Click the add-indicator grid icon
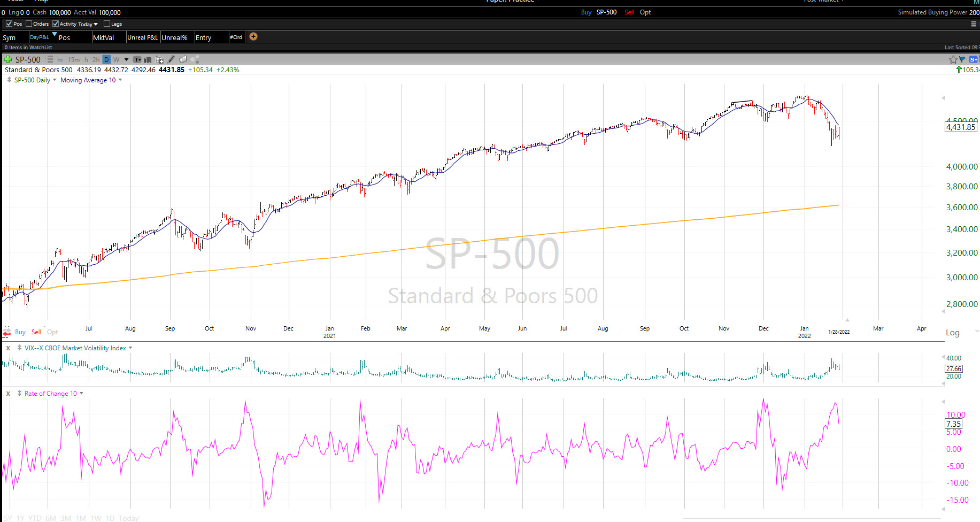The height and width of the screenshot is (522, 980). pos(159,60)
